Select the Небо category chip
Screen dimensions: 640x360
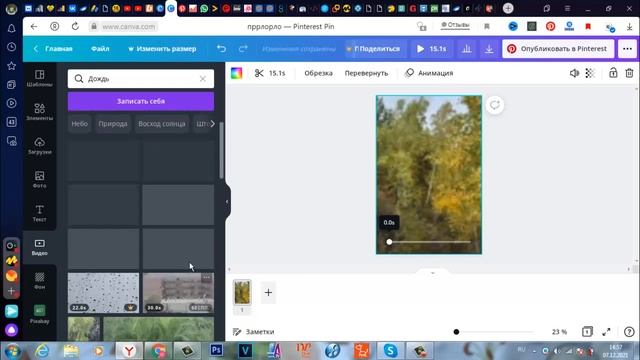[80, 124]
